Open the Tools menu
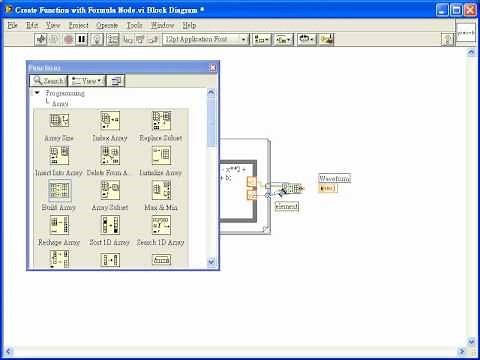Image resolution: width=480 pixels, height=360 pixels. pos(135,25)
